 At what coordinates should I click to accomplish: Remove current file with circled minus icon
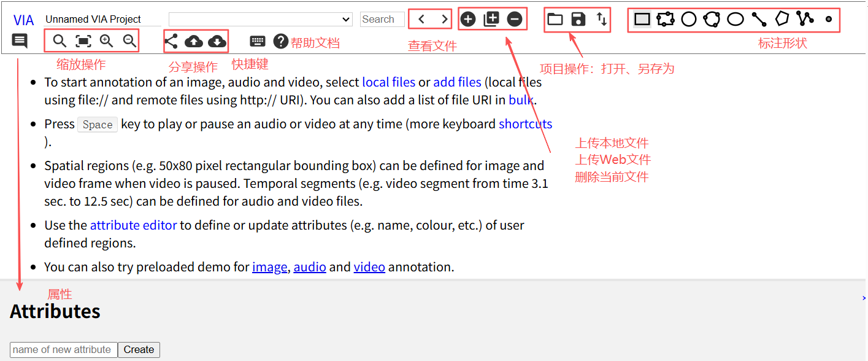pos(515,19)
